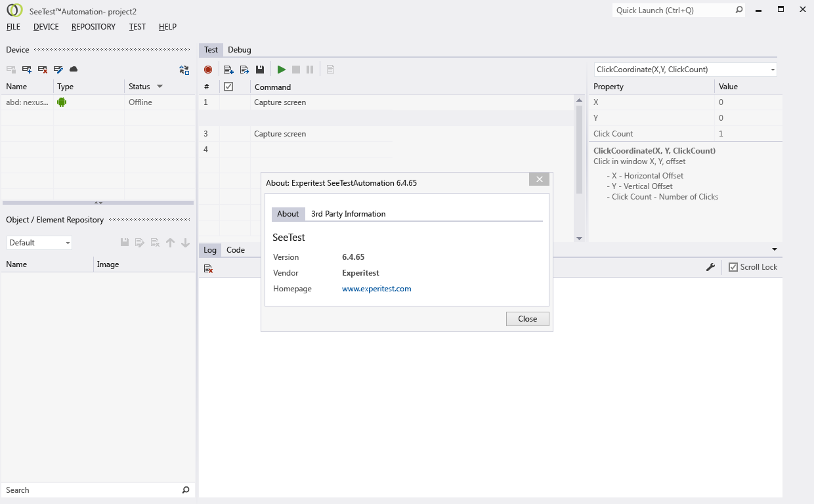Click the Edit device pencil icon
This screenshot has height=504, width=814.
pyautogui.click(x=58, y=70)
